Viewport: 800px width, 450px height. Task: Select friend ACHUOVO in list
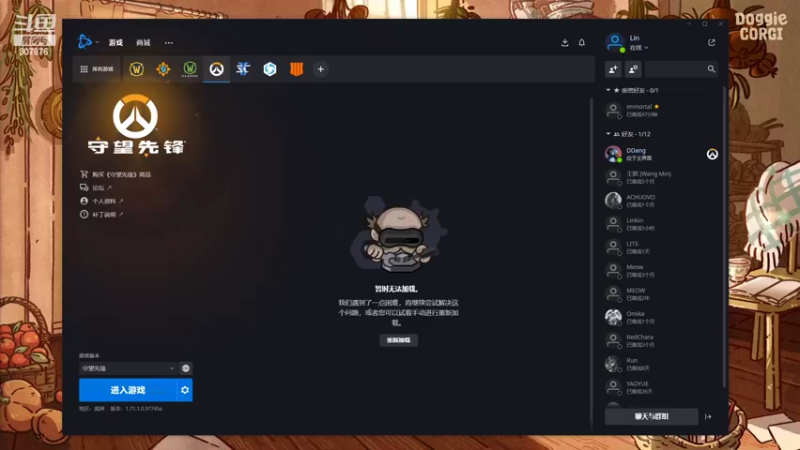coord(662,201)
